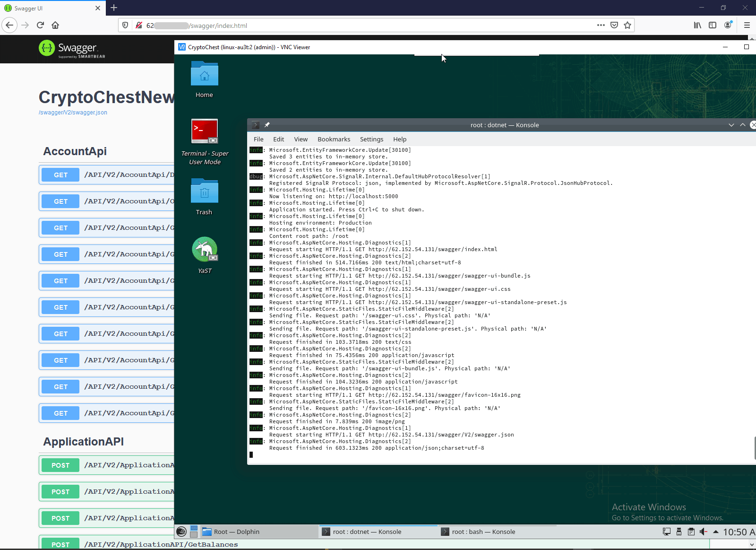This screenshot has width=756, height=550.
Task: Click the virtual desktop pager
Action: (194, 532)
